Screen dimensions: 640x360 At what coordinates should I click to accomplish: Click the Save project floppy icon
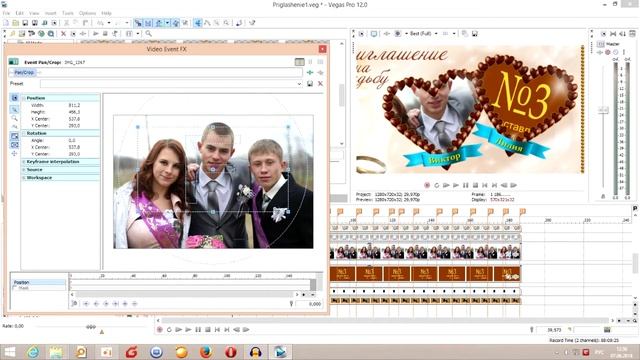click(x=25, y=23)
